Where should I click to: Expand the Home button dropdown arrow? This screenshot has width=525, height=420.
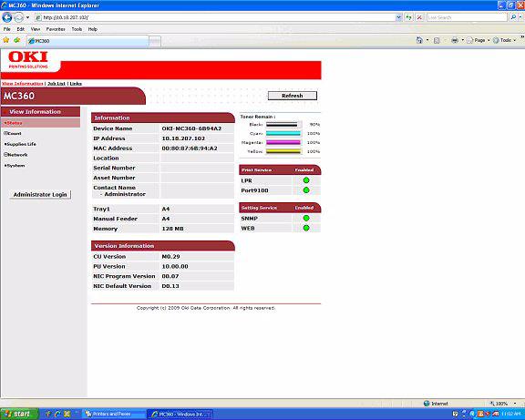pos(427,40)
